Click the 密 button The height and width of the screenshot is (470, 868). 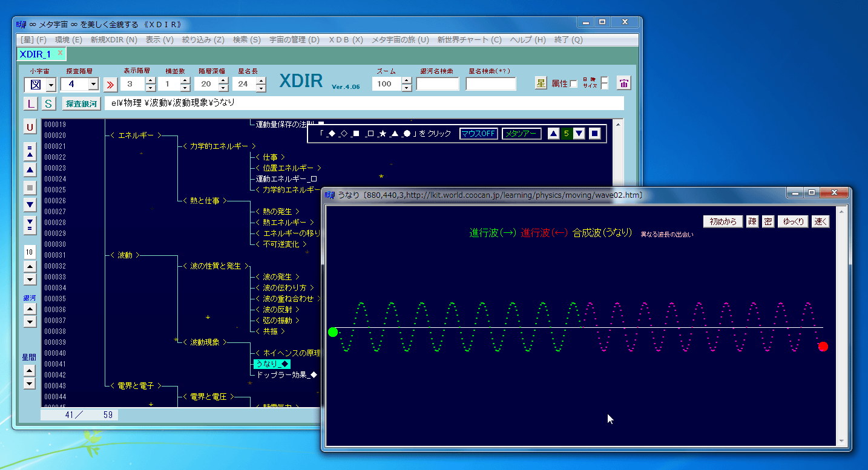point(768,221)
